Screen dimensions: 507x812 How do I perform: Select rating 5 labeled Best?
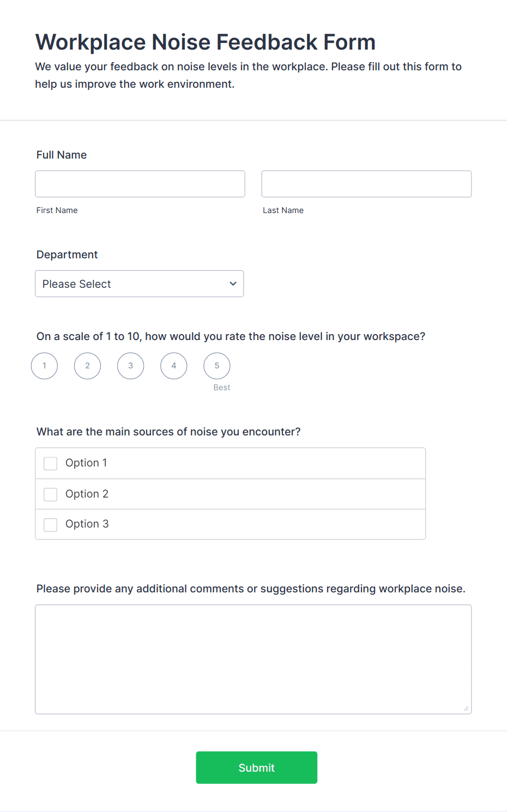[x=217, y=366]
